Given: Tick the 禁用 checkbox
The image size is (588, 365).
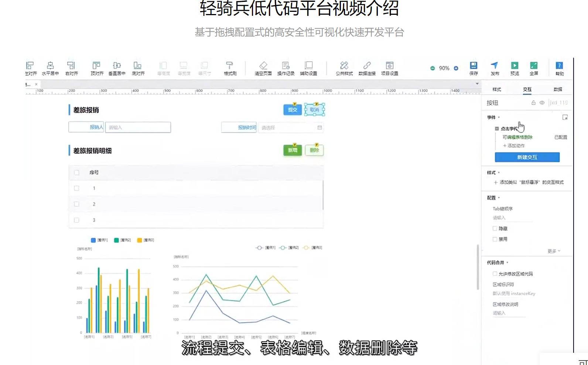Looking at the screenshot, I should pyautogui.click(x=495, y=239).
